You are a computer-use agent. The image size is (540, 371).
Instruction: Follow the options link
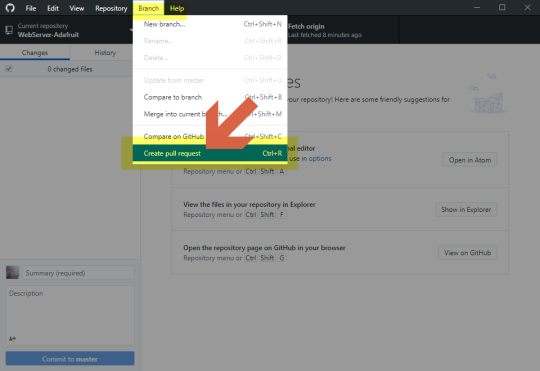(320, 158)
